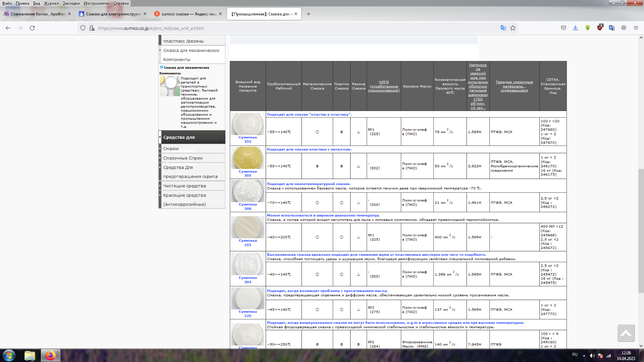Close the Yandex sumico search tab
Image resolution: width=644 pixels, height=362 pixels.
[x=220, y=14]
